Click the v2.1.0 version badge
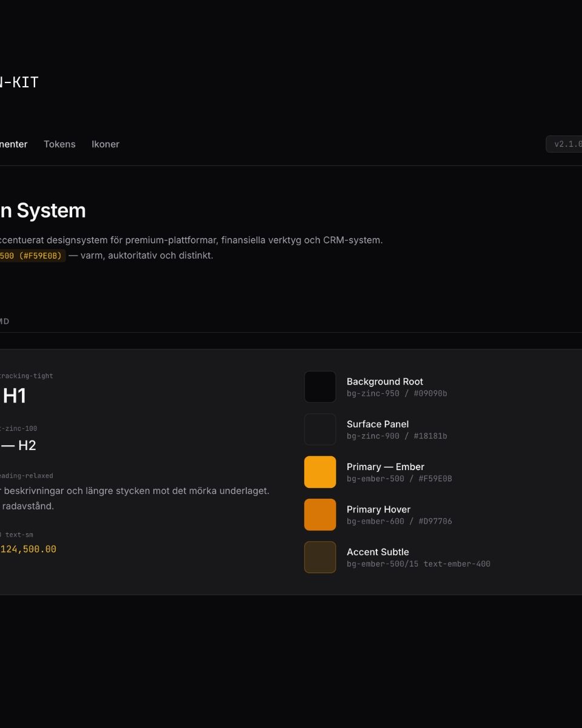 (x=564, y=144)
